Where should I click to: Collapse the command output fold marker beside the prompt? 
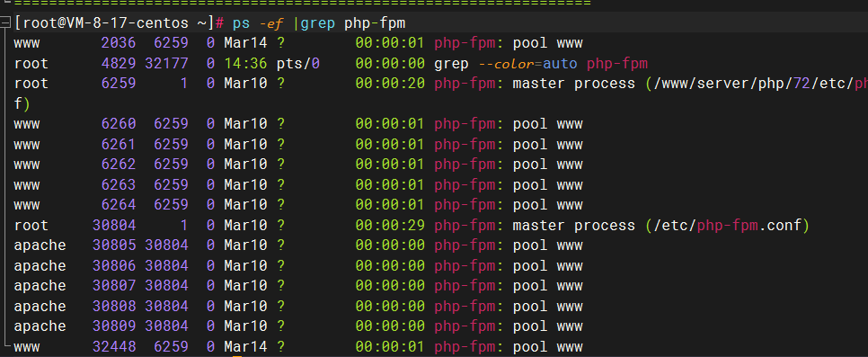5,23
